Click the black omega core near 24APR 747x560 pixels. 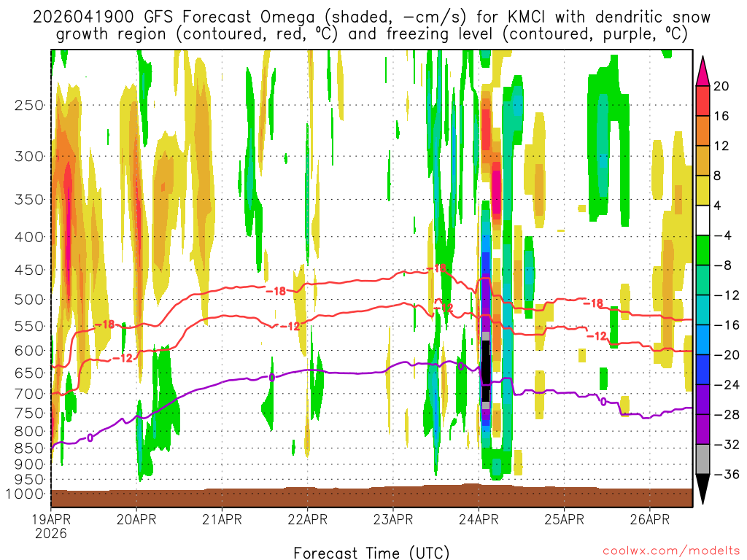[486, 370]
